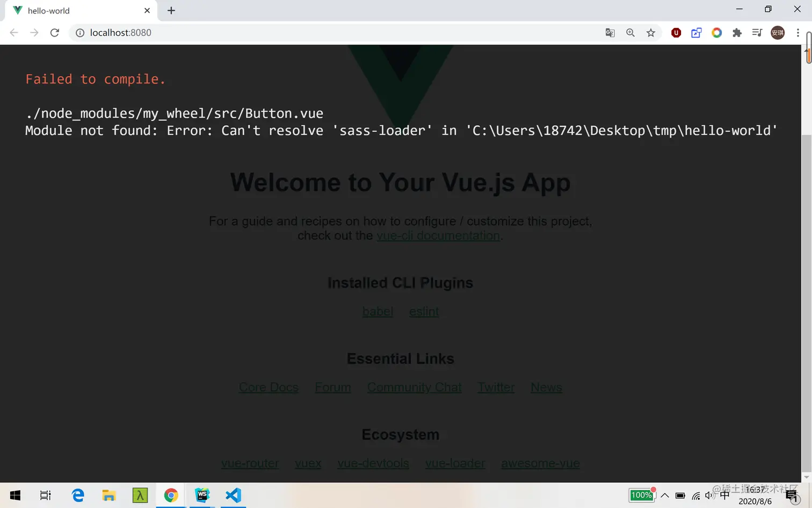The height and width of the screenshot is (508, 812).
Task: Switch to WebStorm on taskbar
Action: (202, 495)
